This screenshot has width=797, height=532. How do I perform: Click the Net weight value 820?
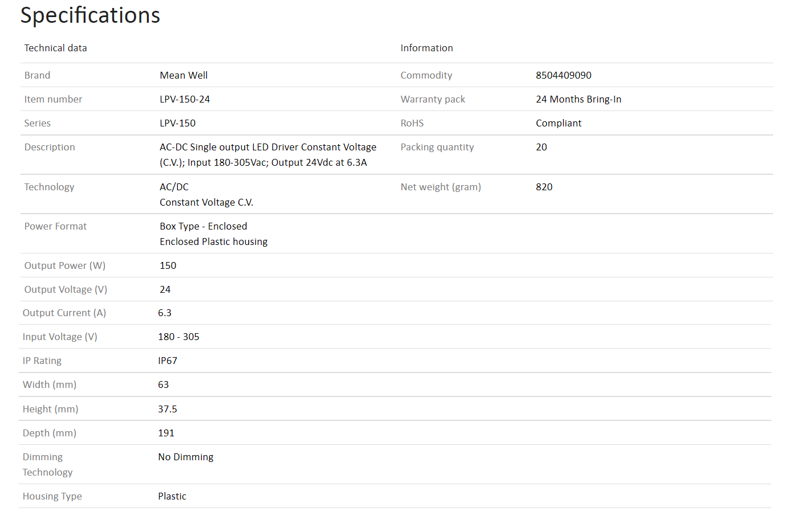point(544,187)
